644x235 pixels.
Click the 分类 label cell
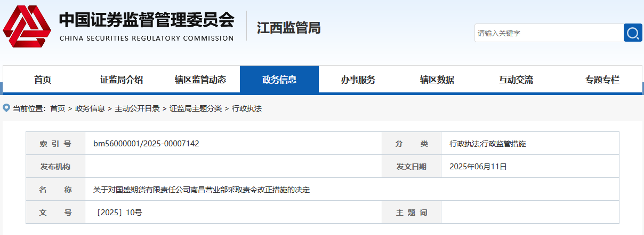(x=412, y=144)
